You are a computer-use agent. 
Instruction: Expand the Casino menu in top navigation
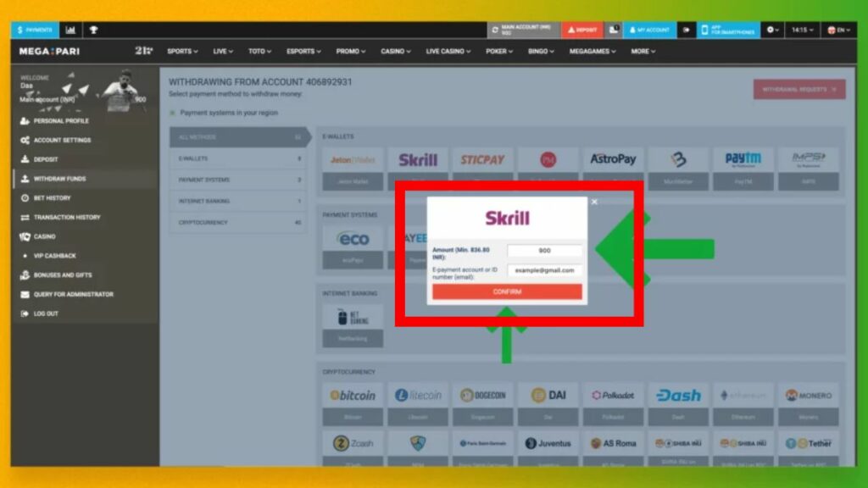395,52
